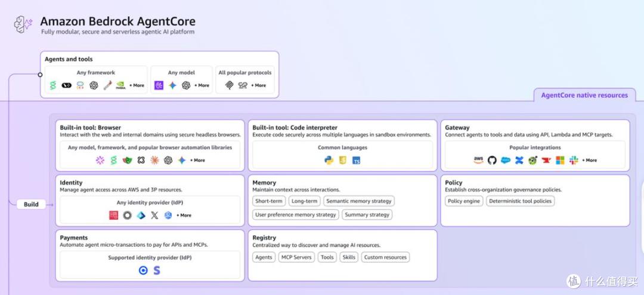The image size is (644, 295).
Task: Click the OpenAI logo under Any framework
Action: click(x=94, y=85)
